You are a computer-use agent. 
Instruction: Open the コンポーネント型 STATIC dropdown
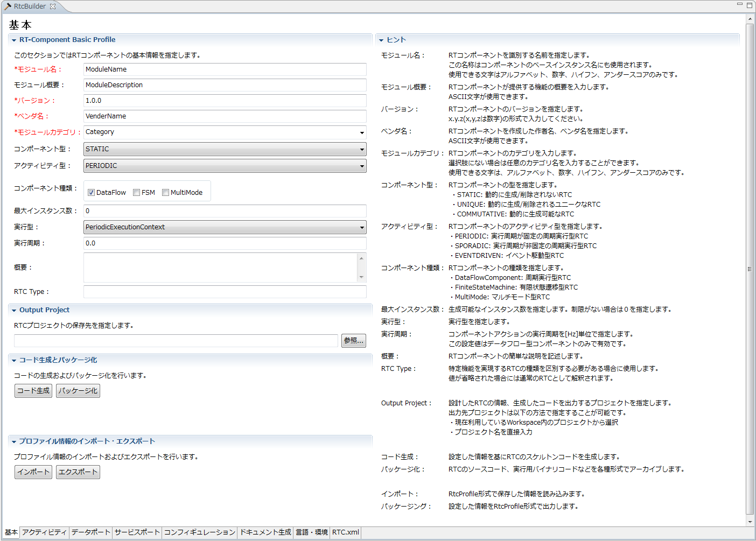[225, 149]
